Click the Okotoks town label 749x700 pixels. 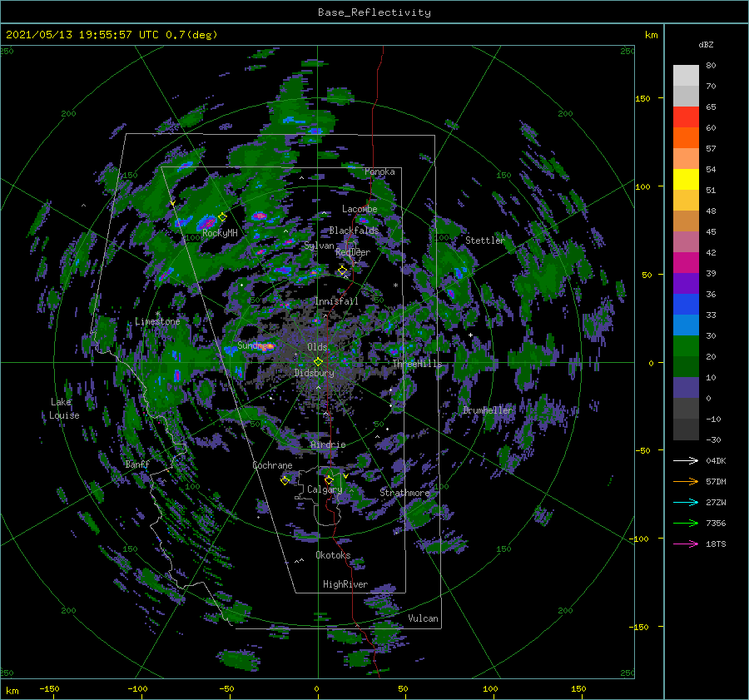point(333,555)
